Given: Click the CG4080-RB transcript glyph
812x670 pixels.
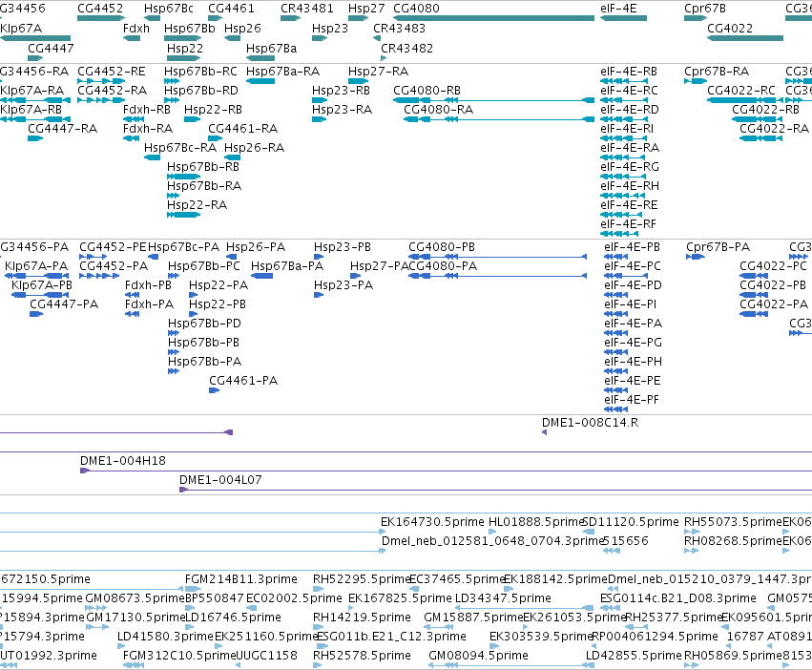Looking at the screenshot, I should coord(493,100).
